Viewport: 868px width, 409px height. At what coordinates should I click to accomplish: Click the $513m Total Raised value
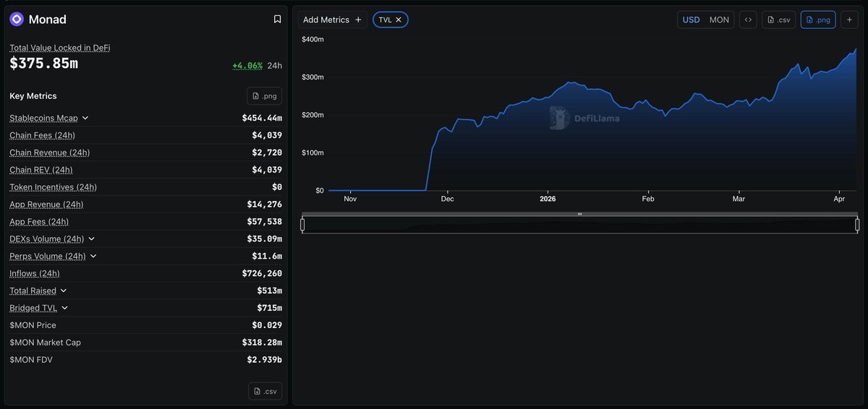(270, 291)
